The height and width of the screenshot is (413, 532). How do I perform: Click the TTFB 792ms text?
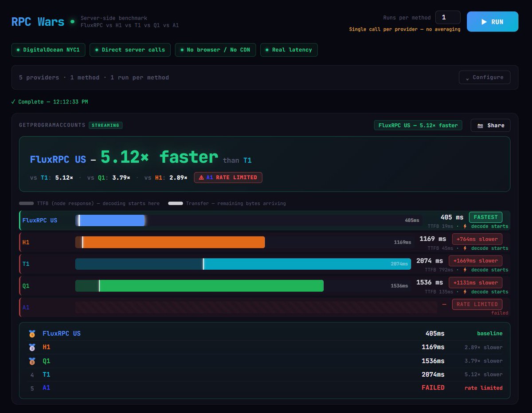click(x=439, y=270)
